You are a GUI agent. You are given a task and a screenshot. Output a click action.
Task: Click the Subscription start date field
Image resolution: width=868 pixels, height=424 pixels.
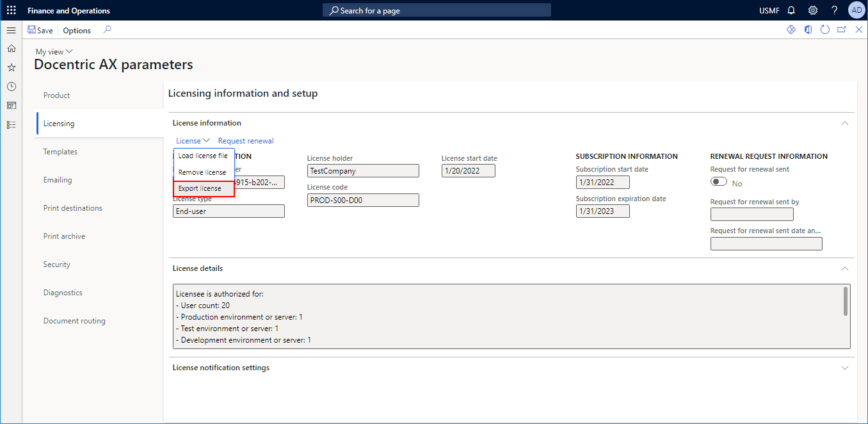602,182
